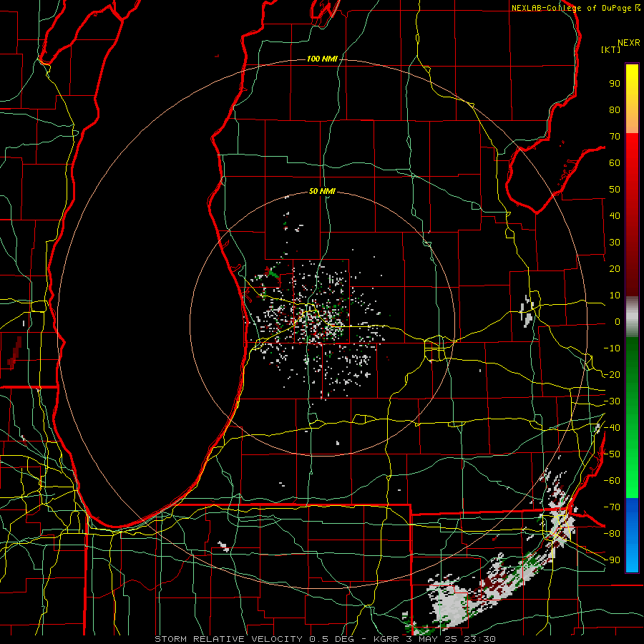Click the gray zero-velocity segment of the color bar

pyautogui.click(x=632, y=317)
